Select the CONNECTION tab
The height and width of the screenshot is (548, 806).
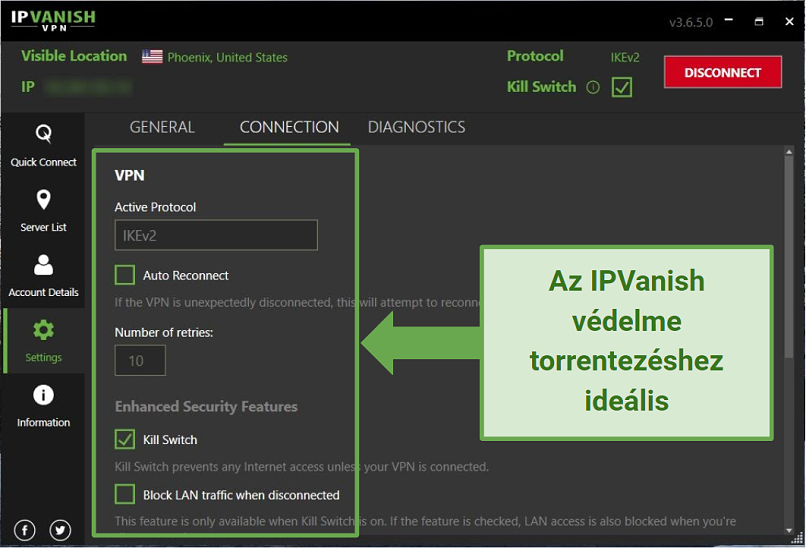(289, 127)
